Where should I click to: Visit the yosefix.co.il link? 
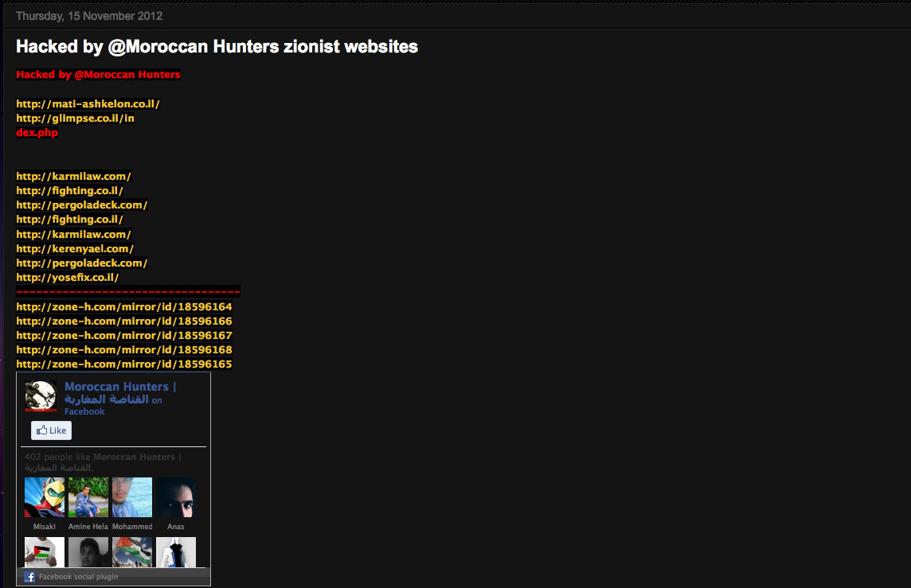coord(67,277)
